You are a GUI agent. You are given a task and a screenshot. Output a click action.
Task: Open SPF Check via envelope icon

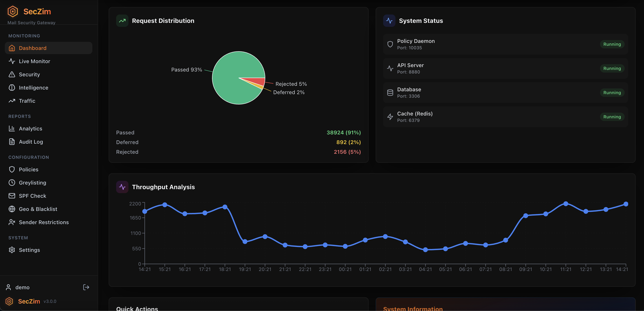(12, 196)
